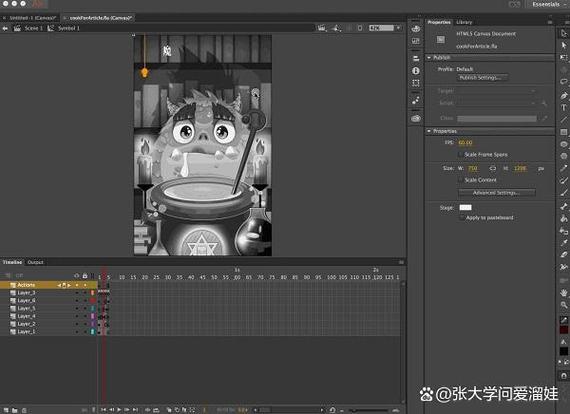Viewport: 570px width, 414px height.
Task: Open the collapsed Transform panel icon
Action: [416, 83]
